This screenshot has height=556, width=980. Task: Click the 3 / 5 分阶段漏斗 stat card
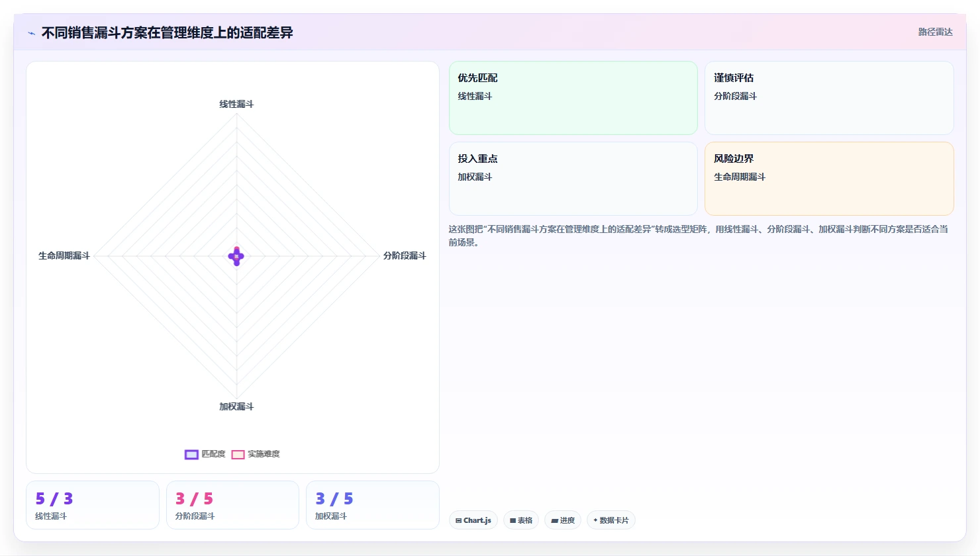[x=232, y=505]
